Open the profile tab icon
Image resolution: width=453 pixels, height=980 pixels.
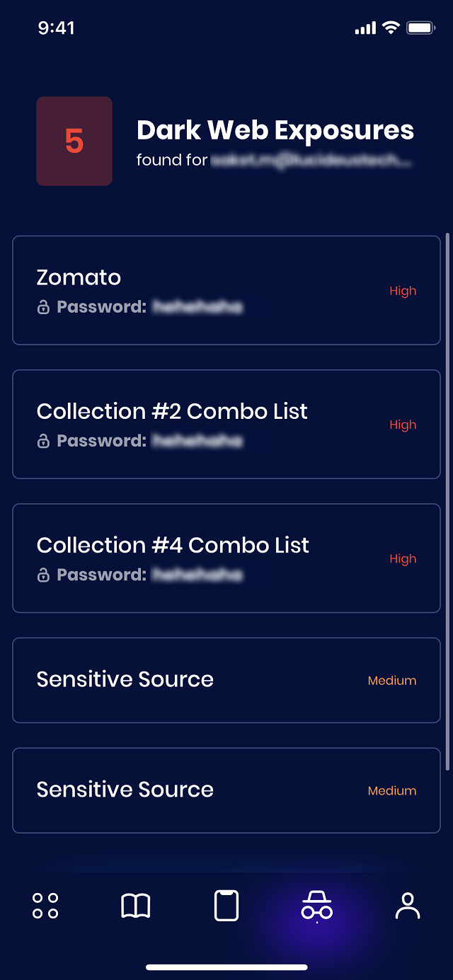(x=408, y=906)
